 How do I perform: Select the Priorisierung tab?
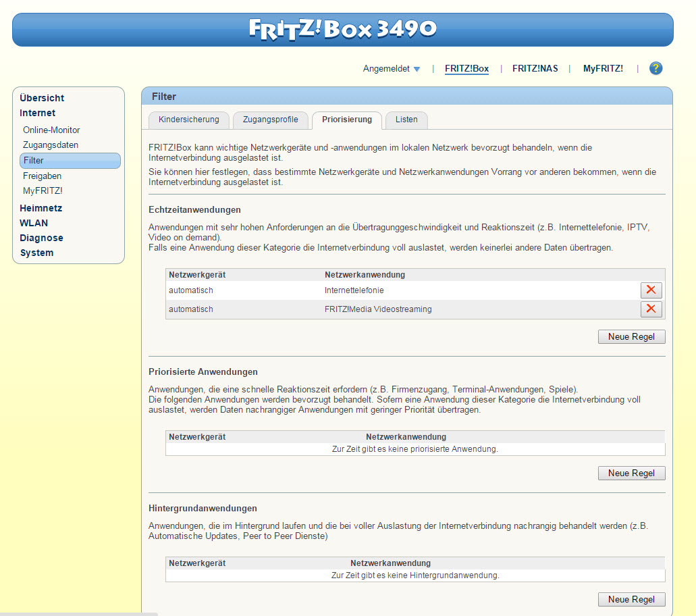coord(347,120)
